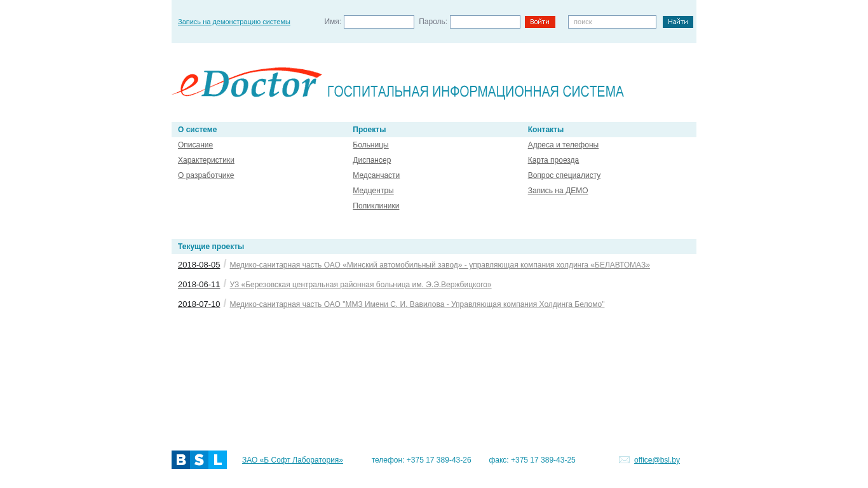Open the Больницы projects link
The width and height of the screenshot is (868, 488).
(x=370, y=145)
